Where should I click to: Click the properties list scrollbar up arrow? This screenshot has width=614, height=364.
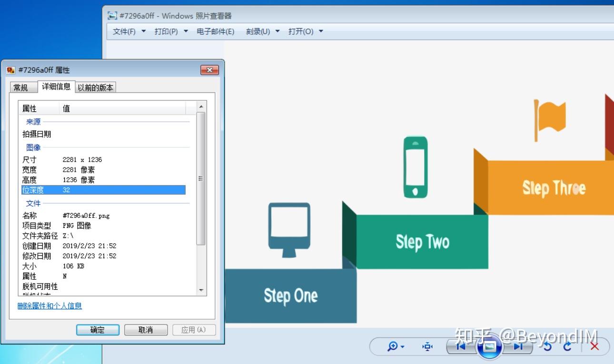point(201,107)
